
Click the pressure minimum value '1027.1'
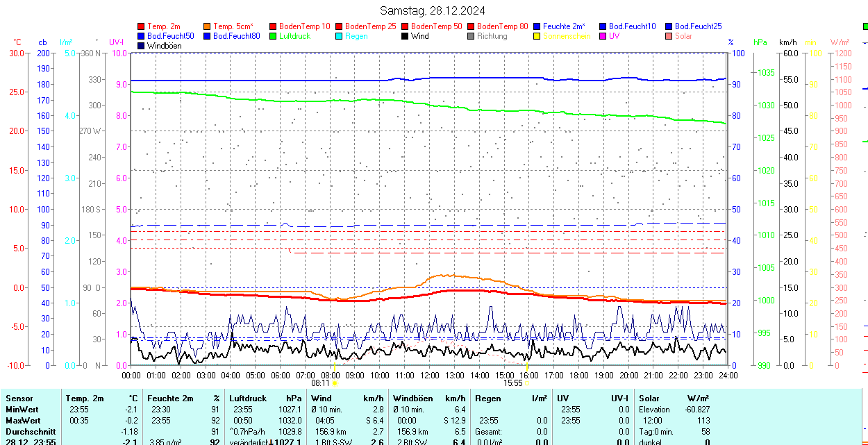tap(290, 410)
